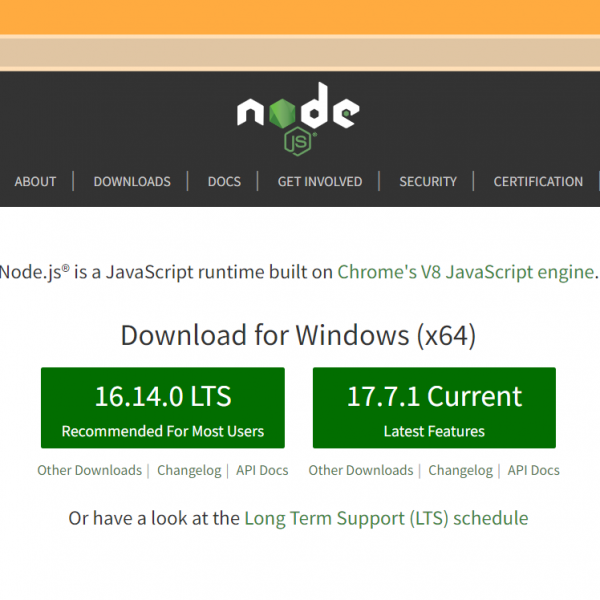Open Other Downloads under the Current button
This screenshot has width=600, height=600.
(361, 470)
